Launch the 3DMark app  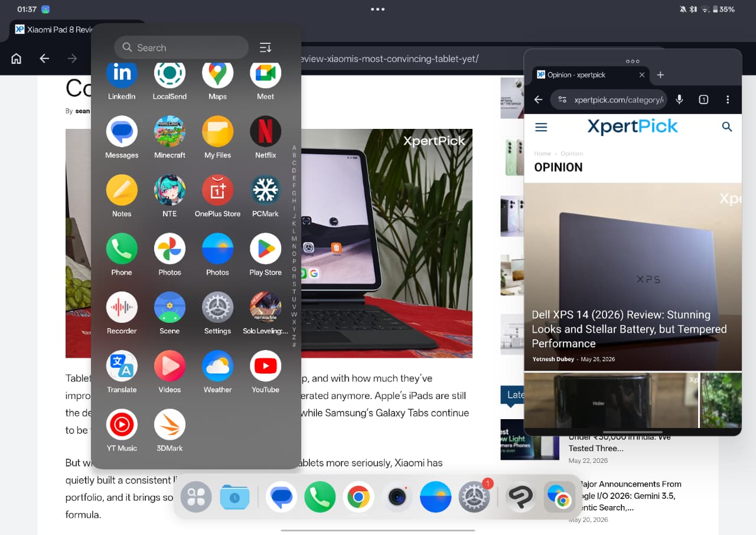coord(170,424)
